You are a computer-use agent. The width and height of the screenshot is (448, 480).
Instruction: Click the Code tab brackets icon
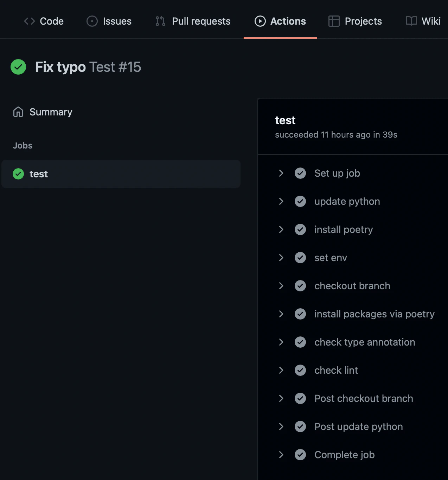click(30, 21)
